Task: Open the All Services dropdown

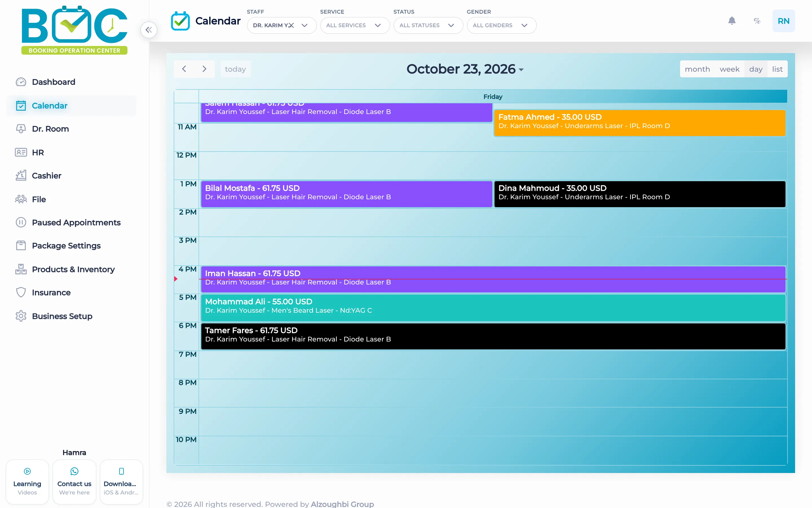Action: 355,25
